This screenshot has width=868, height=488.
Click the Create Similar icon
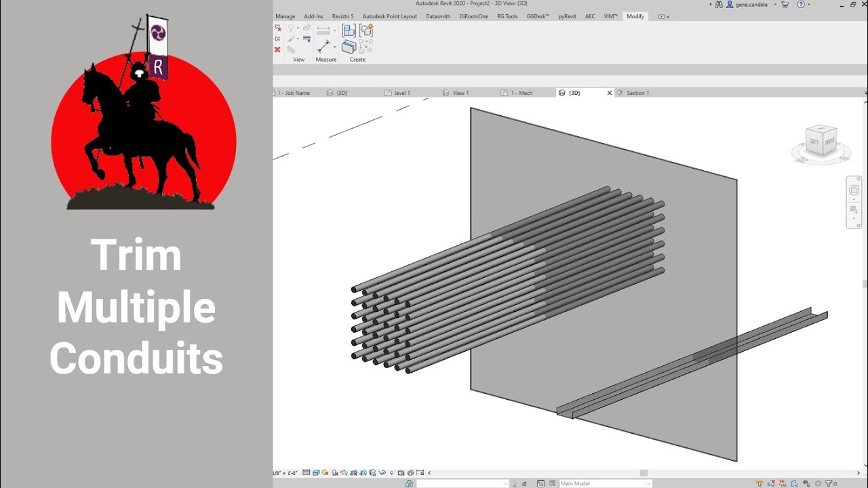tap(366, 47)
